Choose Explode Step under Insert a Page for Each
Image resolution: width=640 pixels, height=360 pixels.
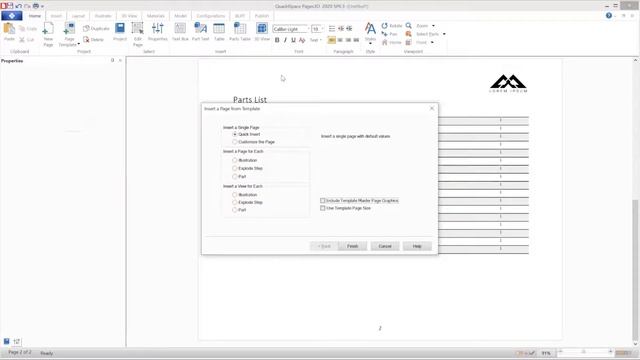point(235,168)
